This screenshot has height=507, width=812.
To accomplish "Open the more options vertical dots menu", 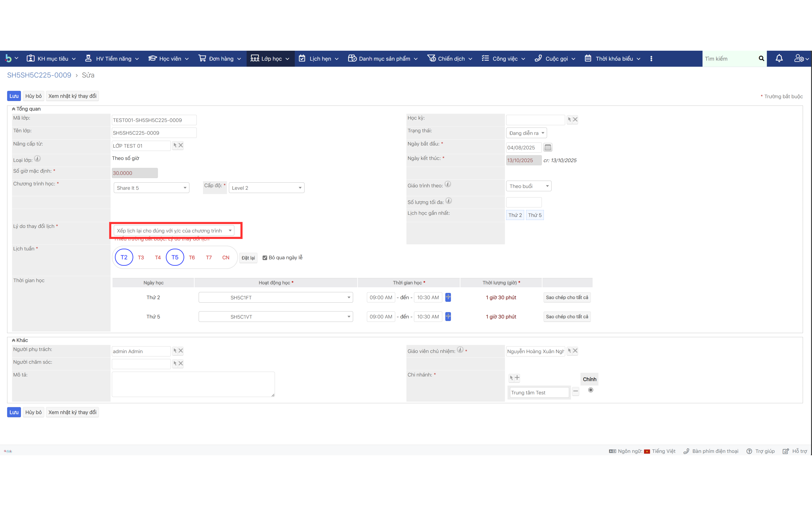I will [651, 58].
